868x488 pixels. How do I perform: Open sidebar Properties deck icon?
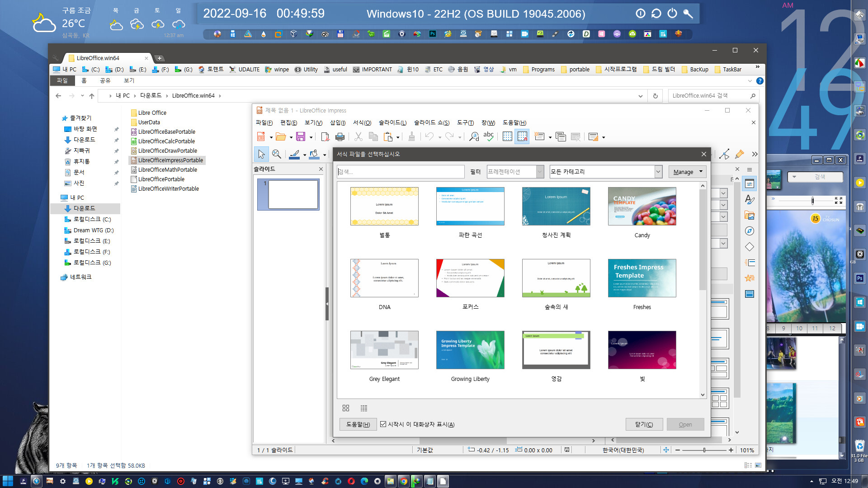tap(750, 183)
